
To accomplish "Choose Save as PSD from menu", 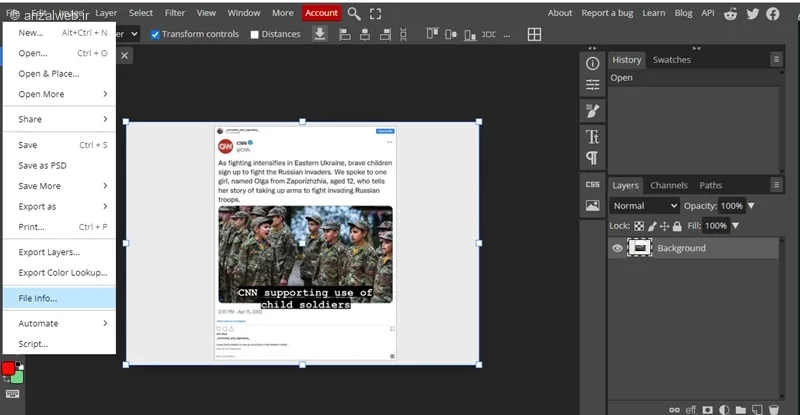I will 59,165.
